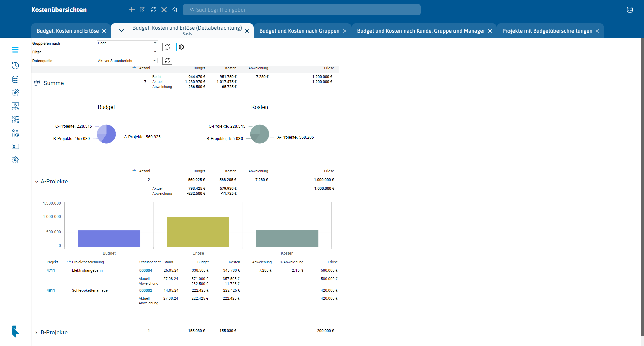Click the Suchbegriff eingeben search field
The image size is (644, 346).
coord(302,10)
